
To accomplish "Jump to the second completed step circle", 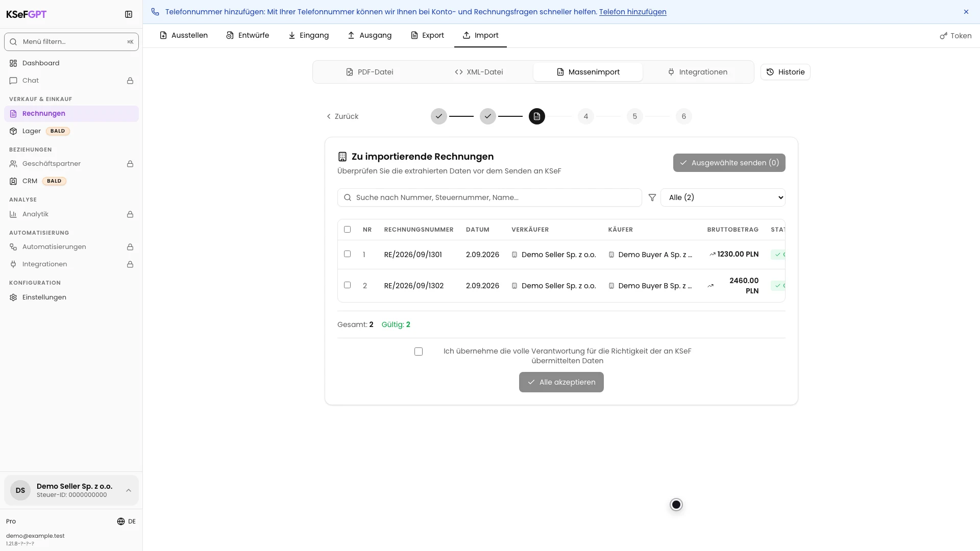I will coord(488,116).
